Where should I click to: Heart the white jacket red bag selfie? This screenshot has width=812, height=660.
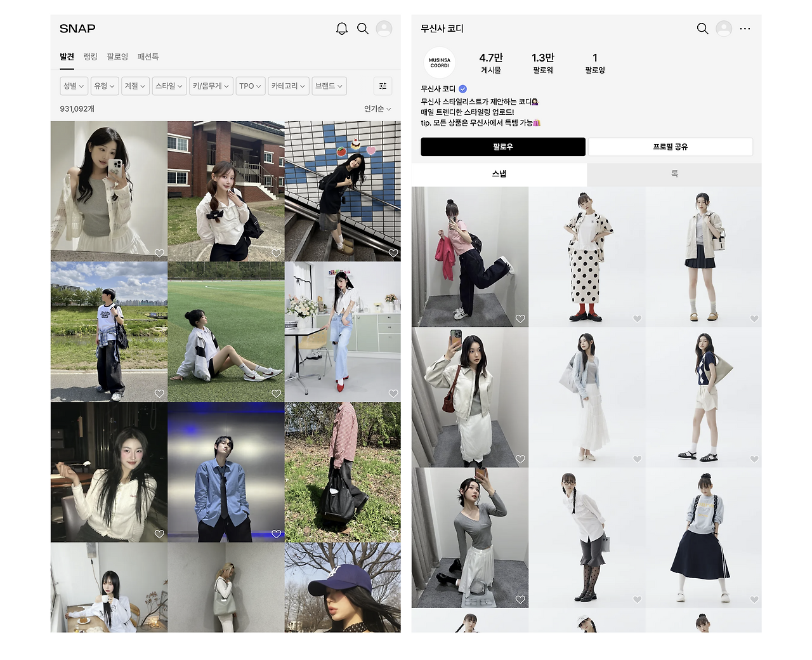click(520, 459)
